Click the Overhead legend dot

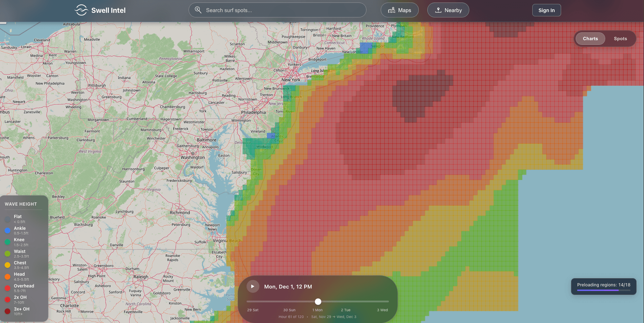[x=8, y=288]
